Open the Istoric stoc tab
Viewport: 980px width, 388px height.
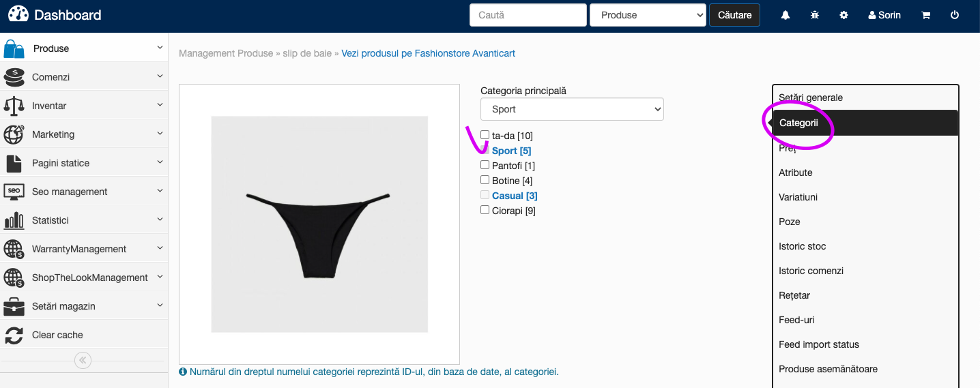tap(803, 246)
